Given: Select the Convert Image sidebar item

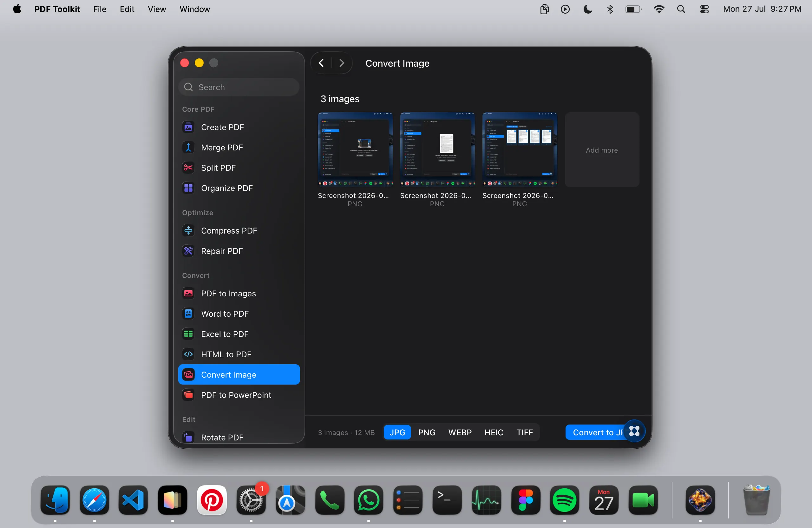Looking at the screenshot, I should coord(239,374).
